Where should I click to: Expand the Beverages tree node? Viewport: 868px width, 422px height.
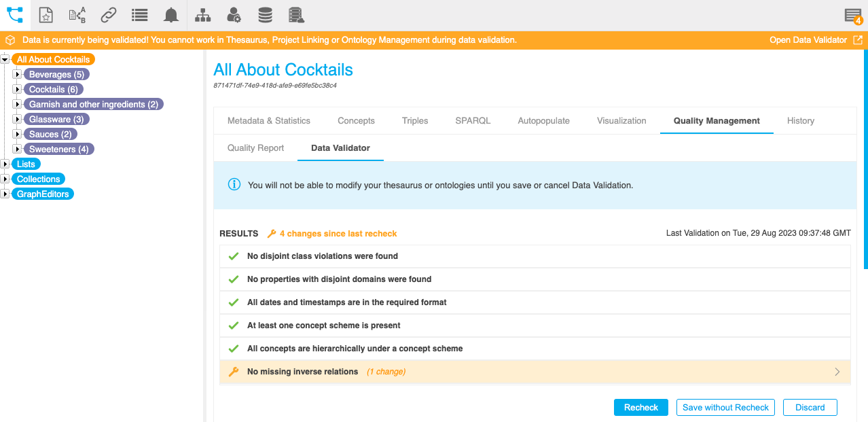coord(16,74)
